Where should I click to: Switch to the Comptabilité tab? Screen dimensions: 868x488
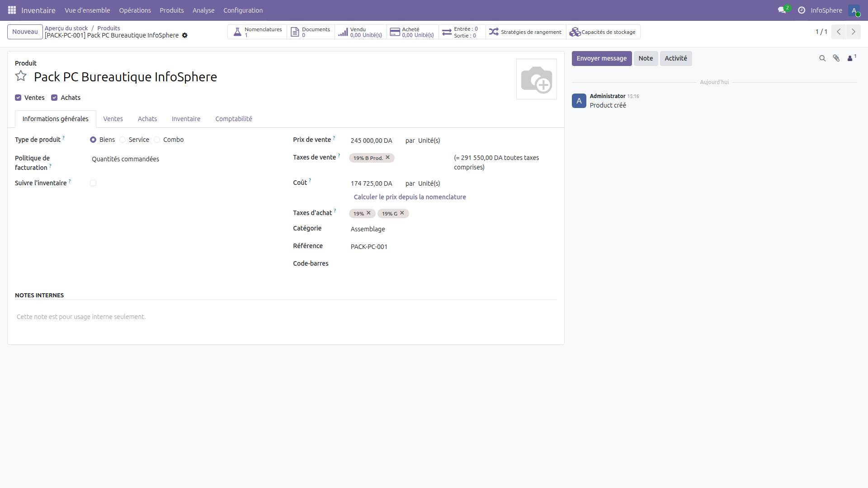tap(233, 119)
